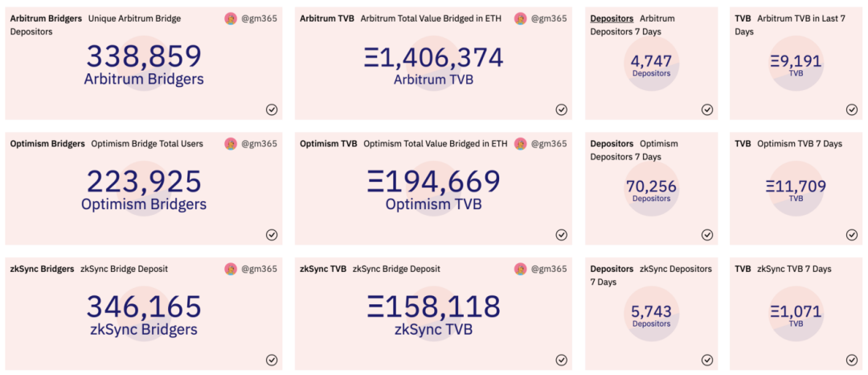
Task: Click the Arbitrum Bridgers card title
Action: (46, 19)
